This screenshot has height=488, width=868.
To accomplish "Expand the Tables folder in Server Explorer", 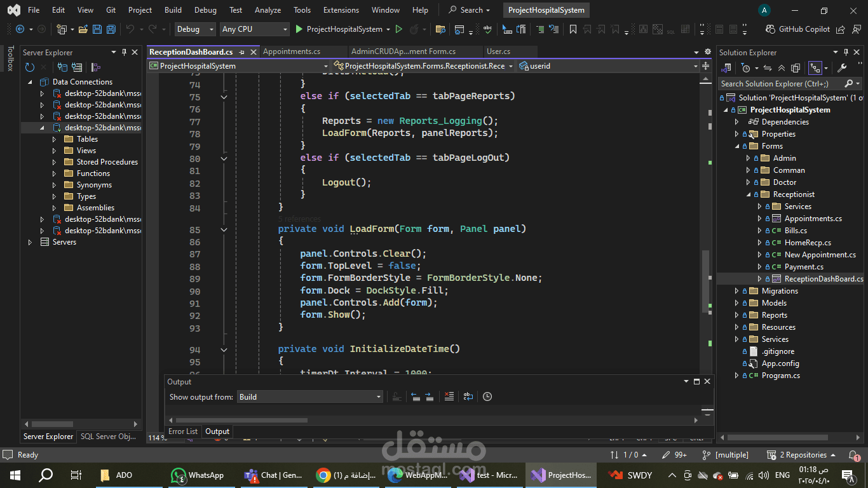I will point(54,139).
